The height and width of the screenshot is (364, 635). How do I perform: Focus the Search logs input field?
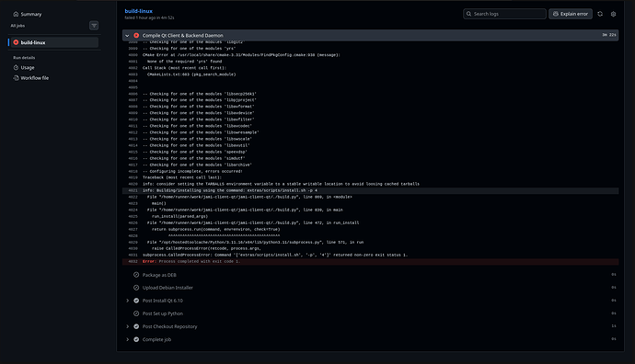click(504, 14)
